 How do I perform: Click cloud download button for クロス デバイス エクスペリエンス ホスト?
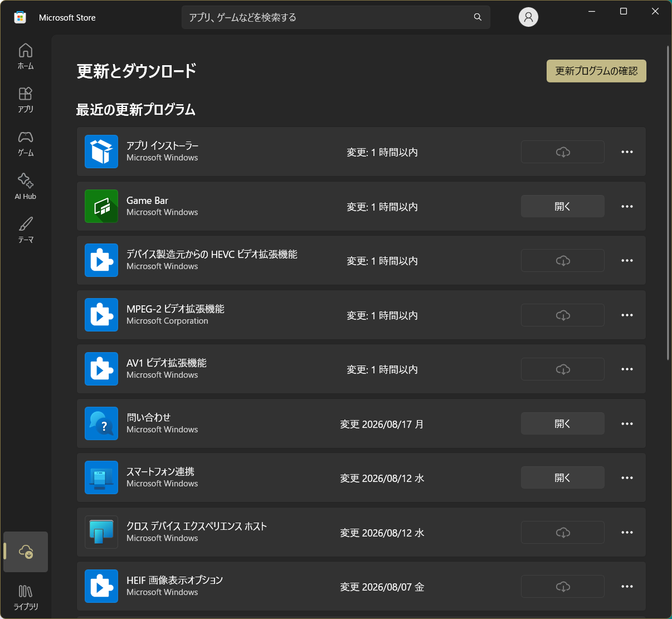563,532
